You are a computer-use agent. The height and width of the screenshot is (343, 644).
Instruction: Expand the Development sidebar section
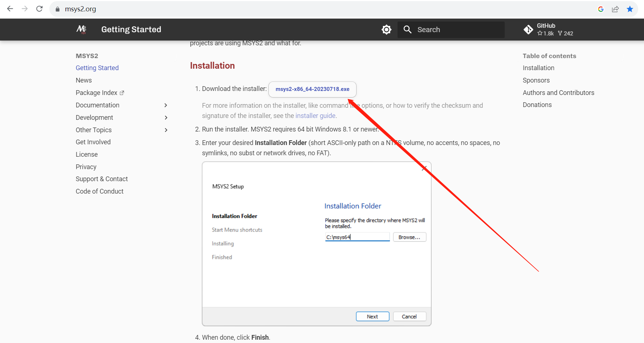pyautogui.click(x=166, y=118)
